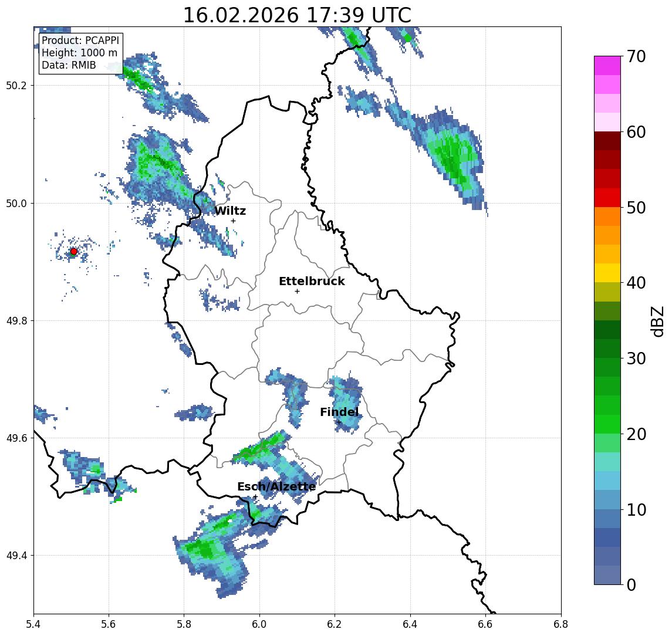The height and width of the screenshot is (636, 672).
Task: Click the plus marker below Findel
Action: tap(339, 422)
